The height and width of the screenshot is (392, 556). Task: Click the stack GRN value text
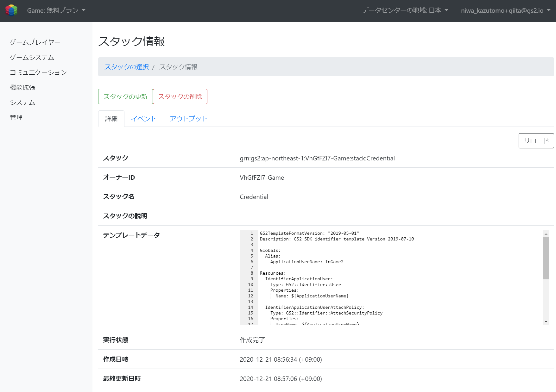point(317,158)
